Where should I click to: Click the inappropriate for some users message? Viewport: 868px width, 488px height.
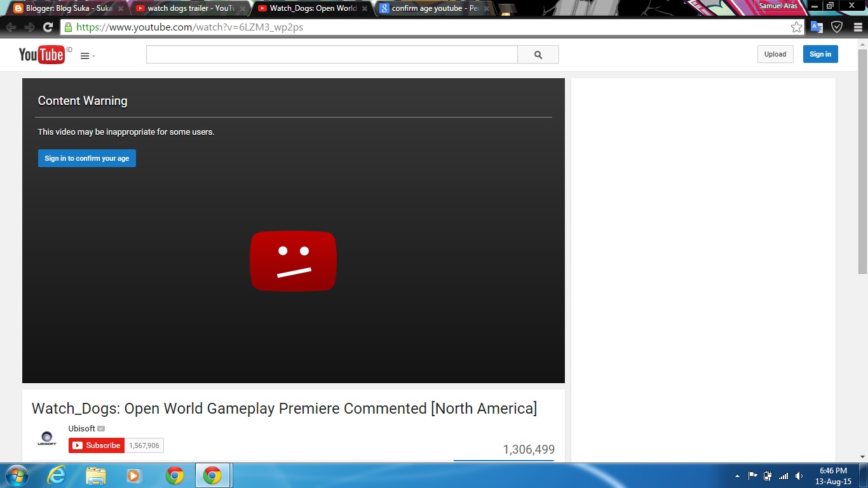coord(126,132)
